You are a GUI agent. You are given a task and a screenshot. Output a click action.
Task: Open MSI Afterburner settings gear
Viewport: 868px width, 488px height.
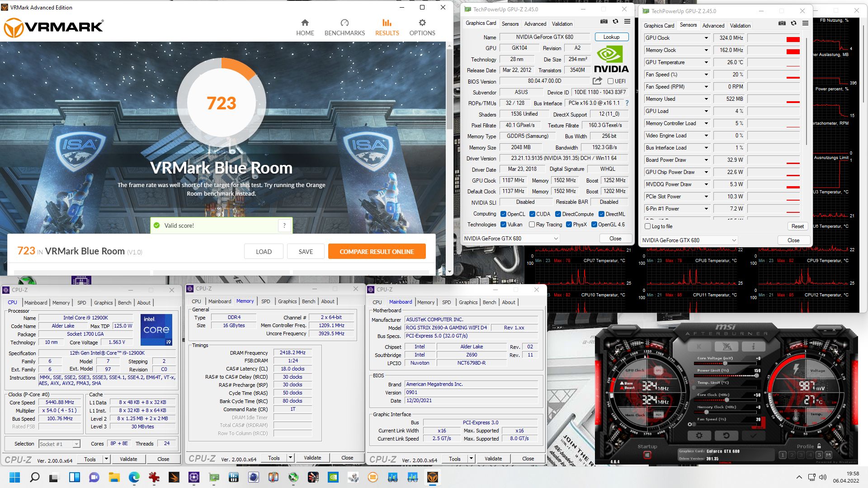point(699,436)
